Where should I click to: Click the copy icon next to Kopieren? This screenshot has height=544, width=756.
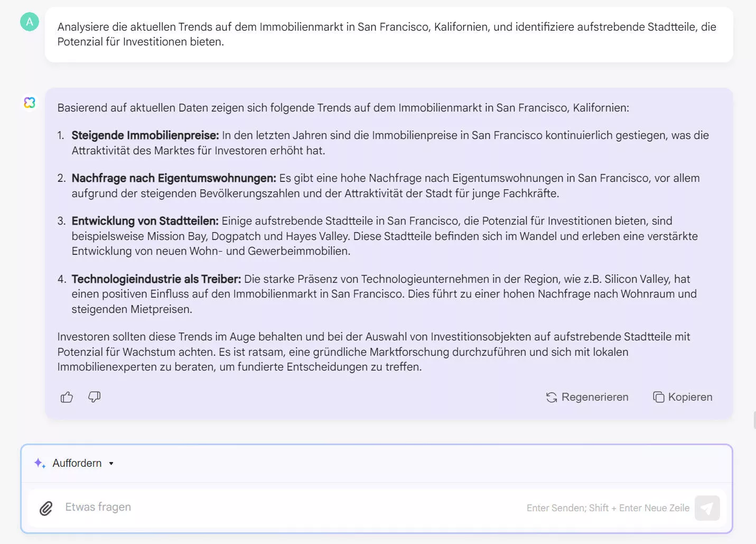[658, 397]
